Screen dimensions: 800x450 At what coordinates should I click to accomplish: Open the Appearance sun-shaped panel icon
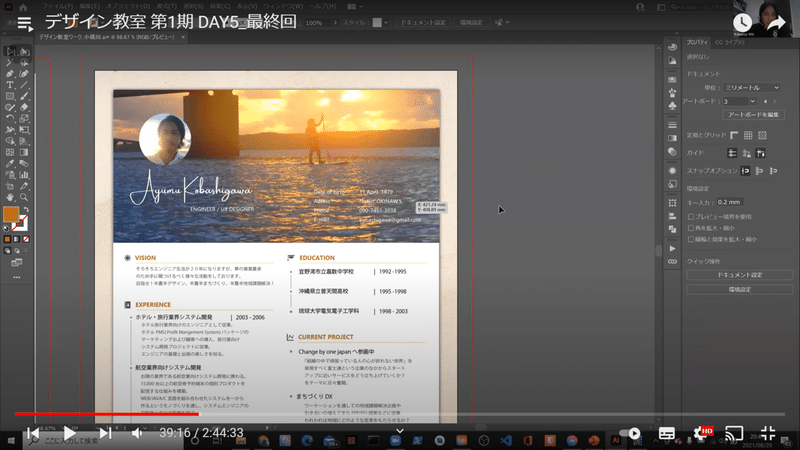(x=672, y=170)
